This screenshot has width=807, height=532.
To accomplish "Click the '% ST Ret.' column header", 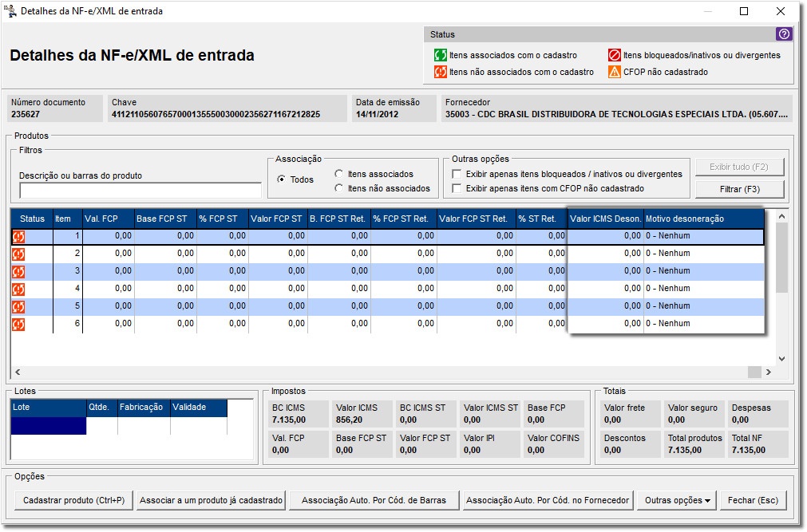I will point(541,219).
